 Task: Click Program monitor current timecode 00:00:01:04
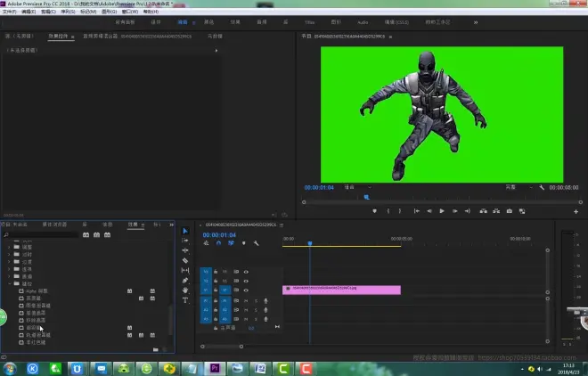[319, 187]
